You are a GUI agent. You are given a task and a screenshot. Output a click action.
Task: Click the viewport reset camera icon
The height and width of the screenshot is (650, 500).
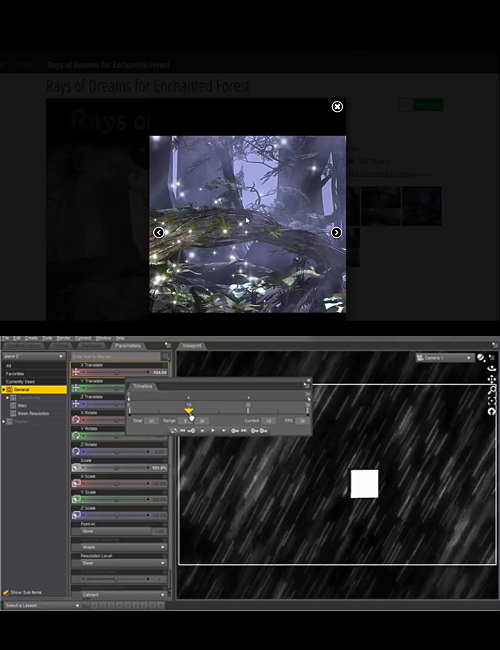(x=492, y=411)
